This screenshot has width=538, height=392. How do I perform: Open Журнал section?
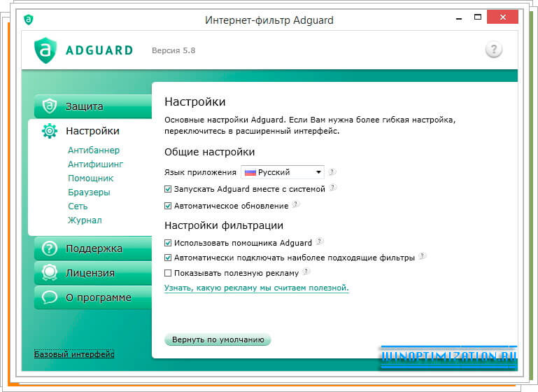[85, 220]
